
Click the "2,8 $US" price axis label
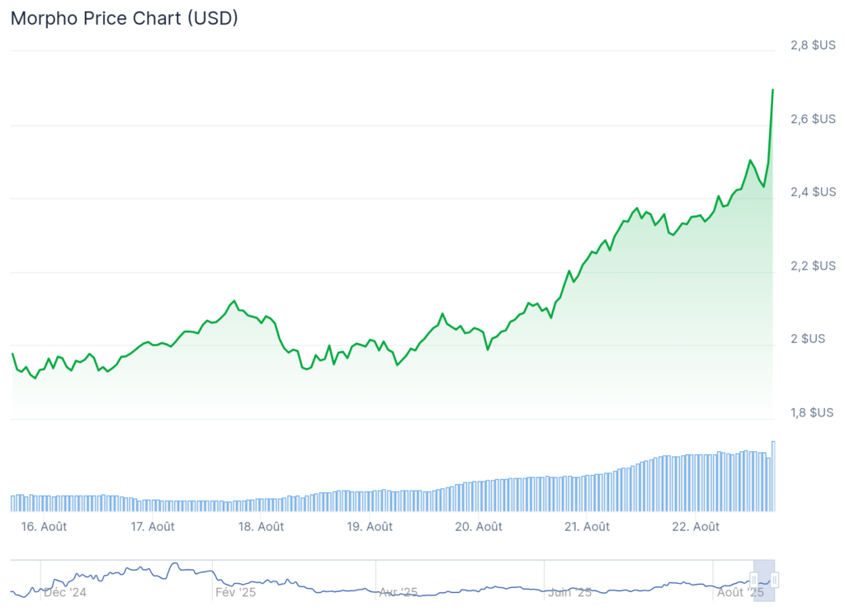pyautogui.click(x=812, y=45)
